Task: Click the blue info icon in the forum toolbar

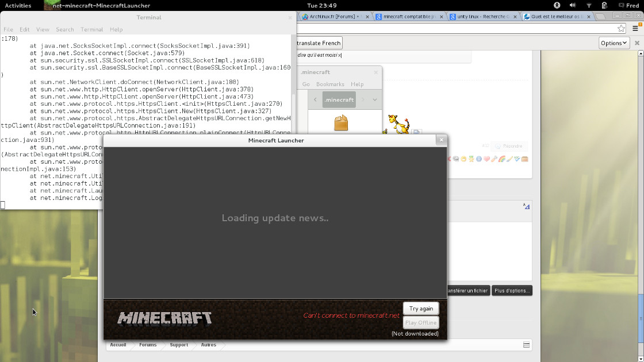Action: click(x=479, y=159)
